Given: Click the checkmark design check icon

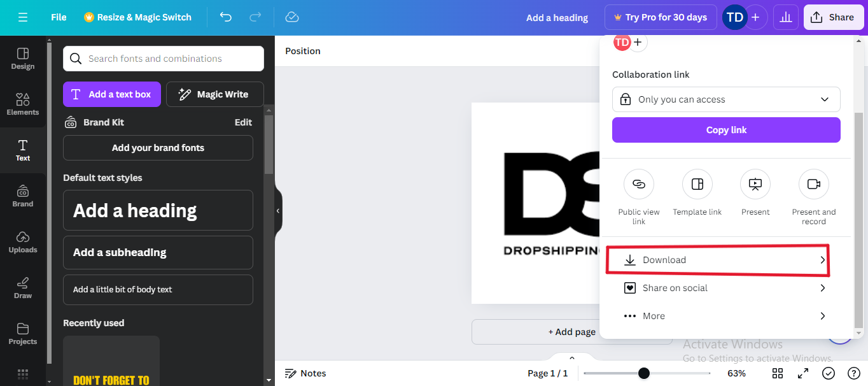Looking at the screenshot, I should (x=829, y=373).
